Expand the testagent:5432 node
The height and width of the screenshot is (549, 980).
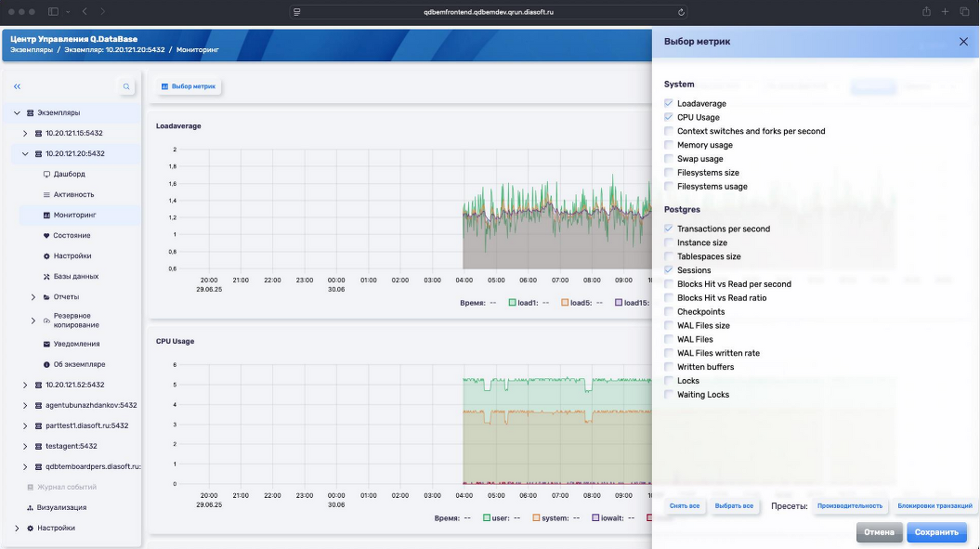(25, 447)
